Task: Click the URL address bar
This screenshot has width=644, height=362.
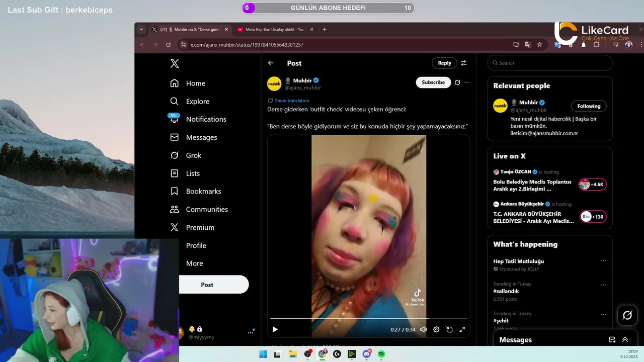Action: click(347, 45)
